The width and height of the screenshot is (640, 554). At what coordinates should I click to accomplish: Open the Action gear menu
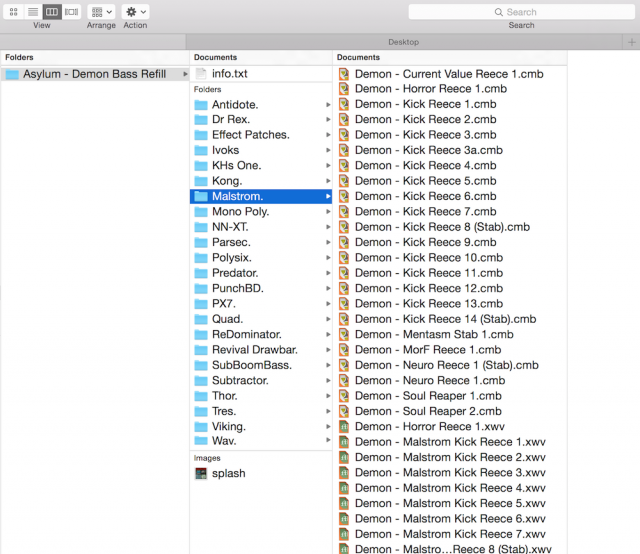(x=135, y=12)
